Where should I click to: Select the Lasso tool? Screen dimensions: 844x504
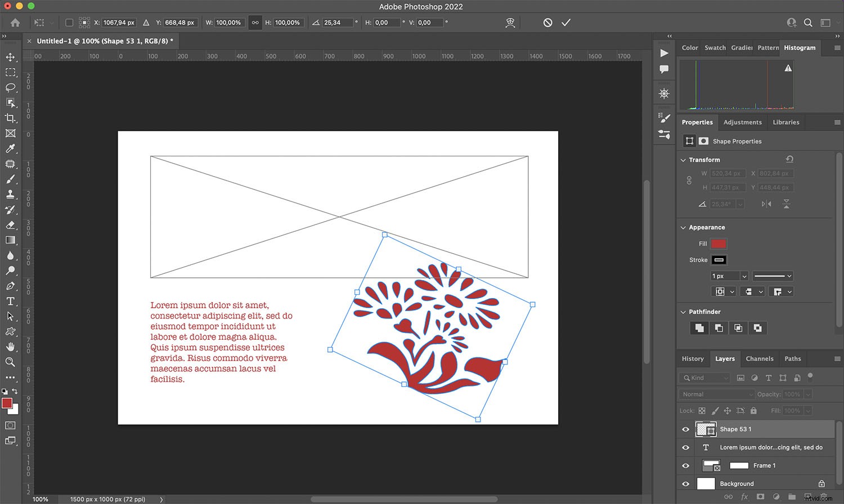(10, 87)
